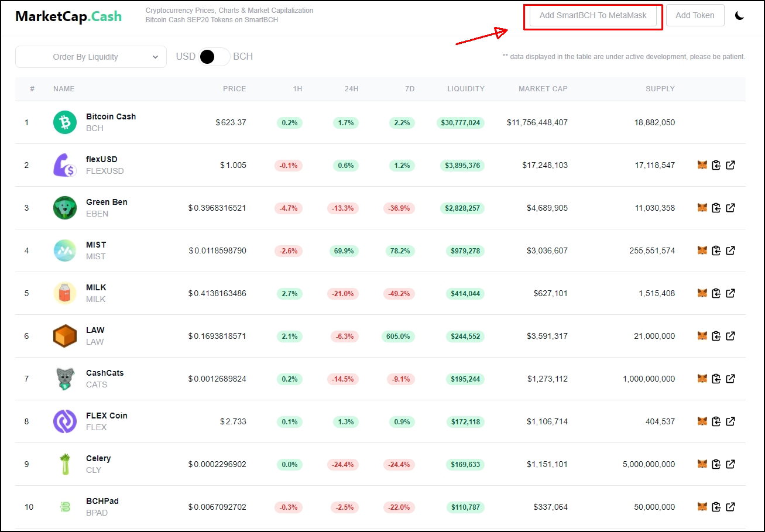Viewport: 765px width, 532px height.
Task: Click the Bitcoin Cash green logo
Action: click(x=65, y=122)
